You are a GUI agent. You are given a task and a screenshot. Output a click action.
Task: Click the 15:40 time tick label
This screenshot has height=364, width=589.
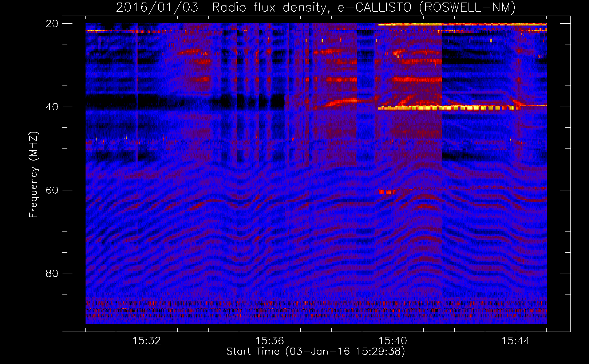pyautogui.click(x=393, y=341)
